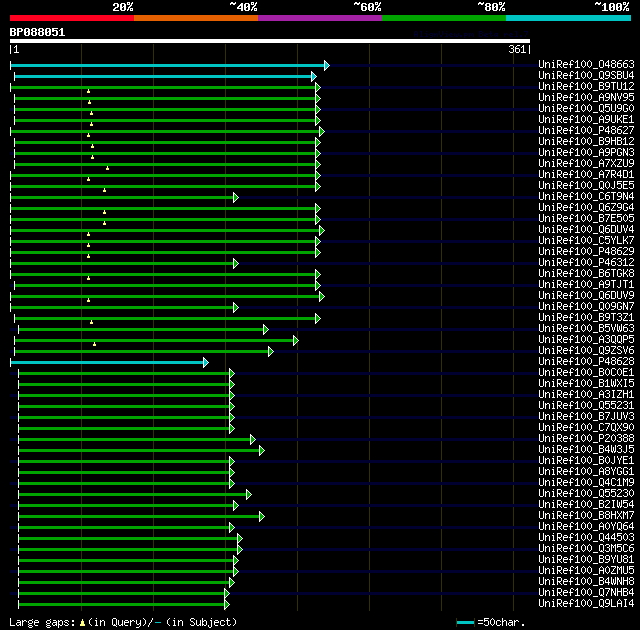Select the UniRef100_Q7NHB4 label
The width and height of the screenshot is (640, 630).
point(586,593)
